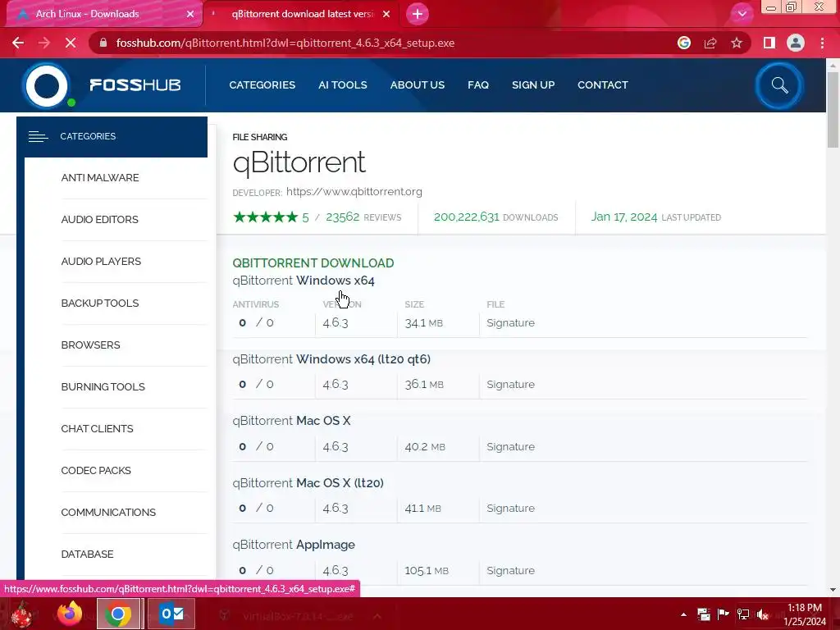Open the FossHub search magnifier

[x=779, y=85]
